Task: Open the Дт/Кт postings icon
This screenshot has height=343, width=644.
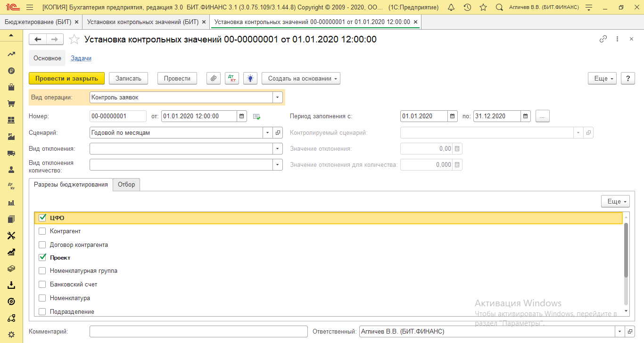Action: [x=232, y=79]
